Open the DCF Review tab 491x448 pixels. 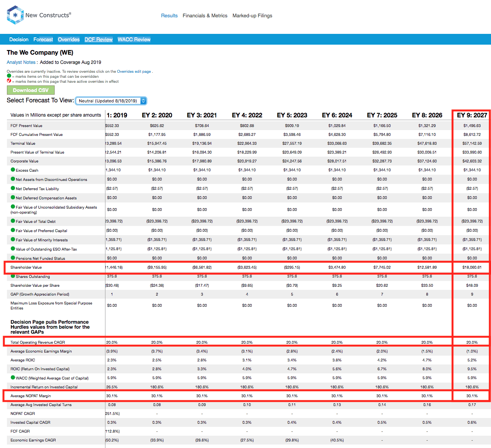99,40
